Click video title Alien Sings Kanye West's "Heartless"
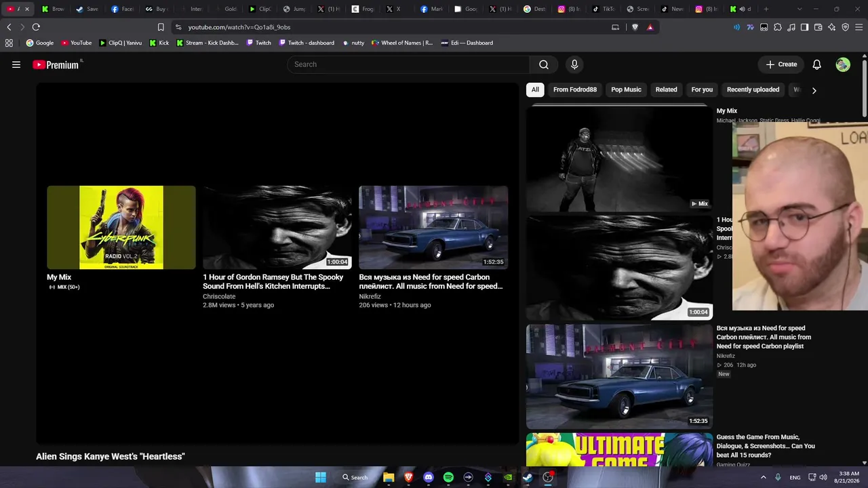Image resolution: width=868 pixels, height=488 pixels. click(x=111, y=457)
